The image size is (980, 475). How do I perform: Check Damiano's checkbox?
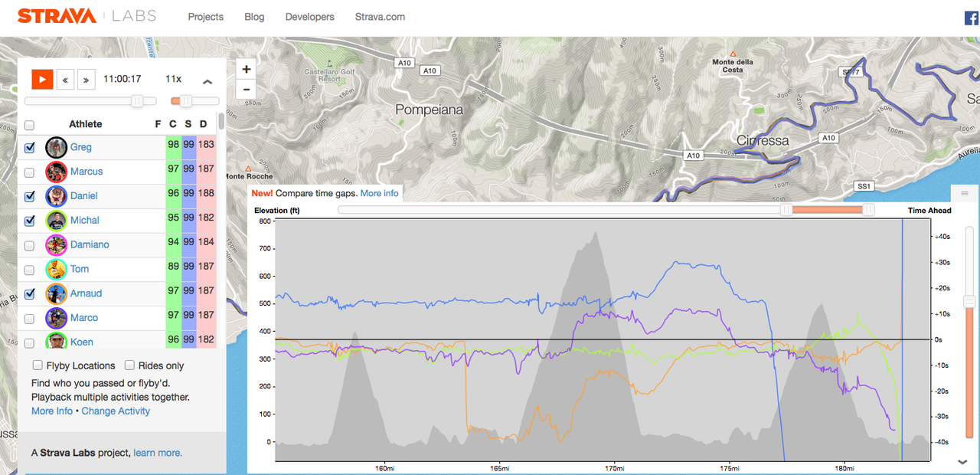click(x=29, y=246)
